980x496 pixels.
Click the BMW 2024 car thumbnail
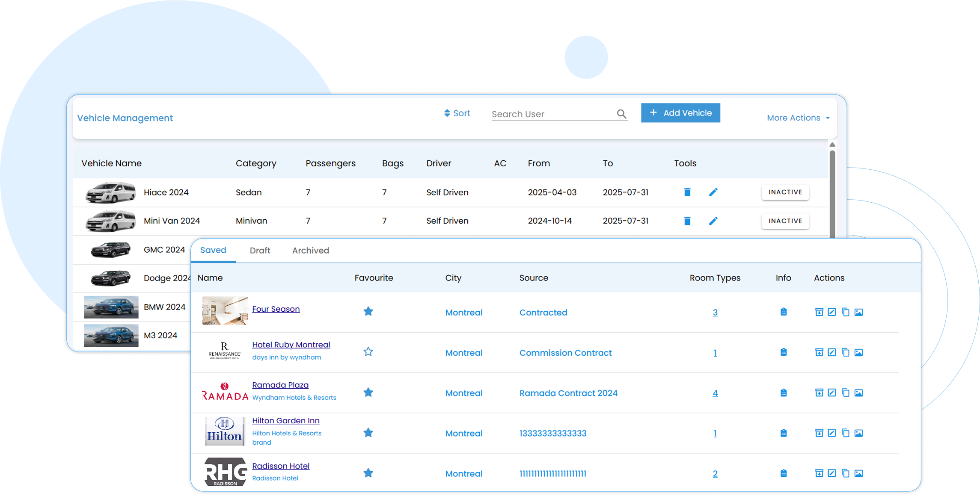[111, 307]
